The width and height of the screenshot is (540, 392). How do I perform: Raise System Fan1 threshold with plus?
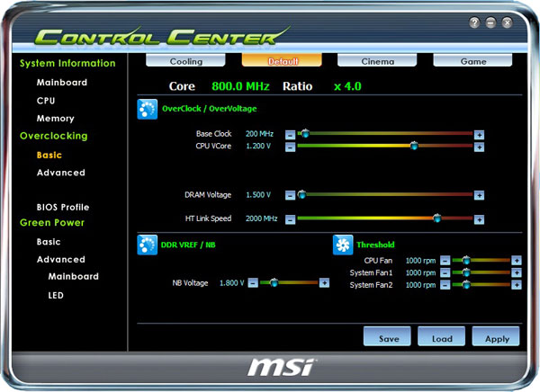(517, 273)
